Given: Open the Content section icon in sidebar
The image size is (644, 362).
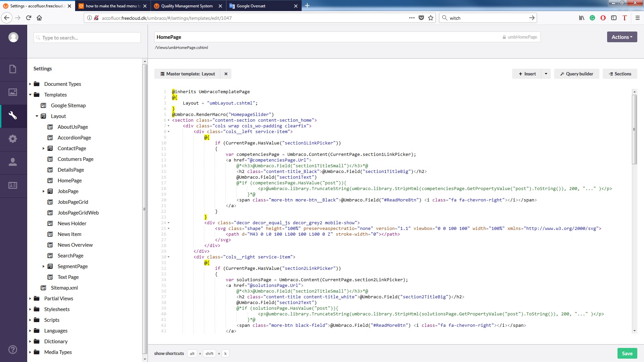Looking at the screenshot, I should click(x=13, y=69).
